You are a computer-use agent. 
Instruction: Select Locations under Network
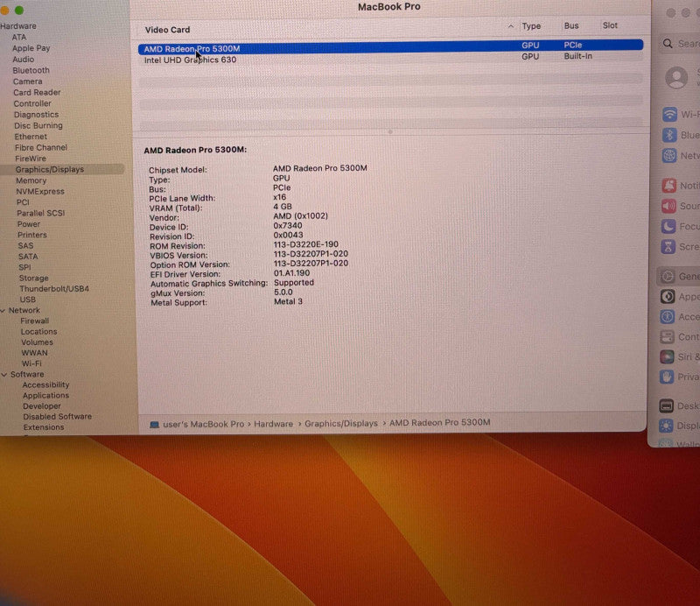click(38, 332)
